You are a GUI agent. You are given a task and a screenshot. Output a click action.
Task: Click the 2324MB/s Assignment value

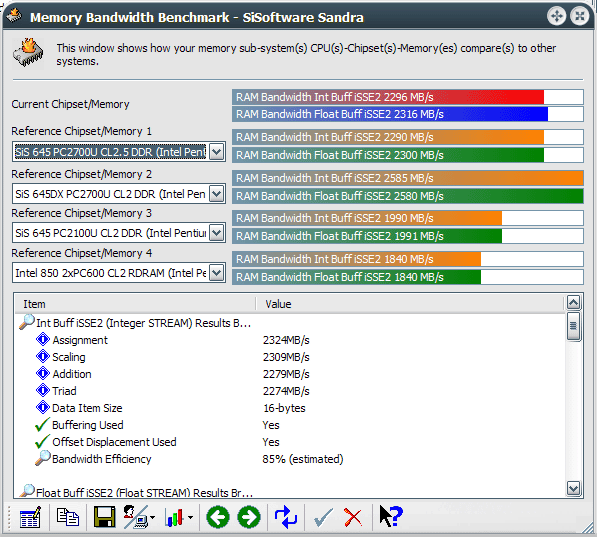[286, 340]
